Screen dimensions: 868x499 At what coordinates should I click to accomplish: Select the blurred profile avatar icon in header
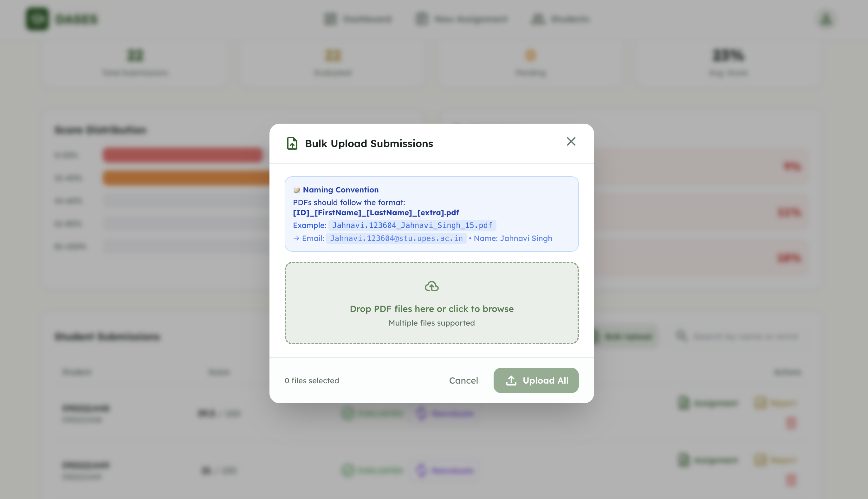coord(826,19)
